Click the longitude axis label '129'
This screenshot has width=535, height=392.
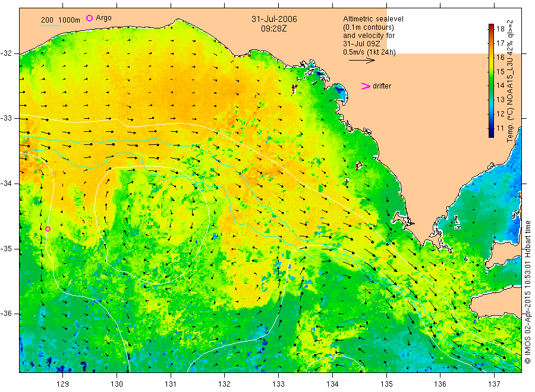tap(63, 384)
